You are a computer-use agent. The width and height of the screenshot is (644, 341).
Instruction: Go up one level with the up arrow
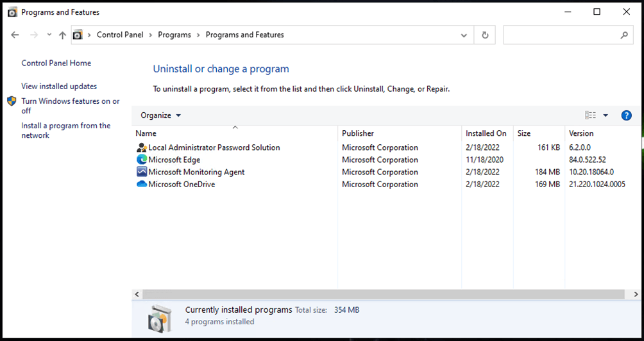(x=62, y=35)
